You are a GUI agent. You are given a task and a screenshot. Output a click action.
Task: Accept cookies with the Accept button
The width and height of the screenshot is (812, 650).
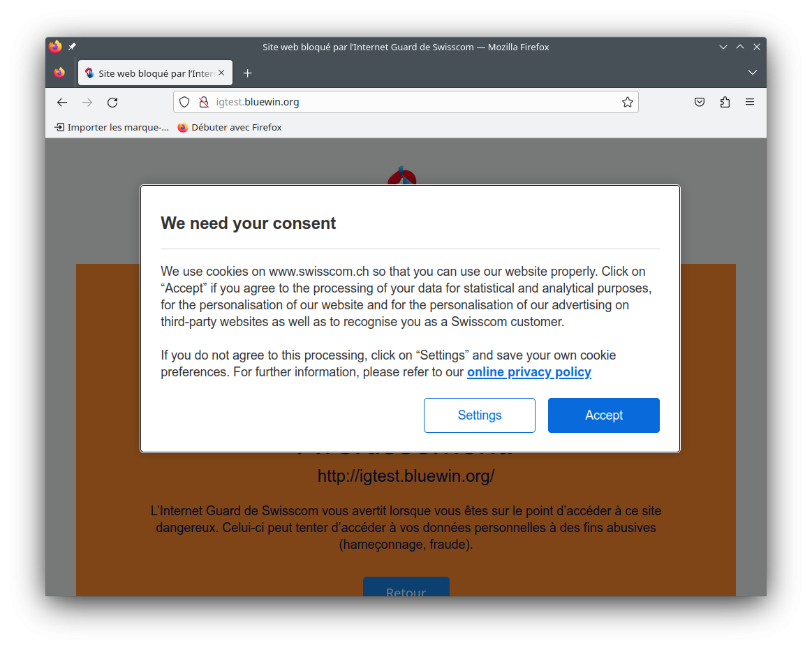point(604,415)
